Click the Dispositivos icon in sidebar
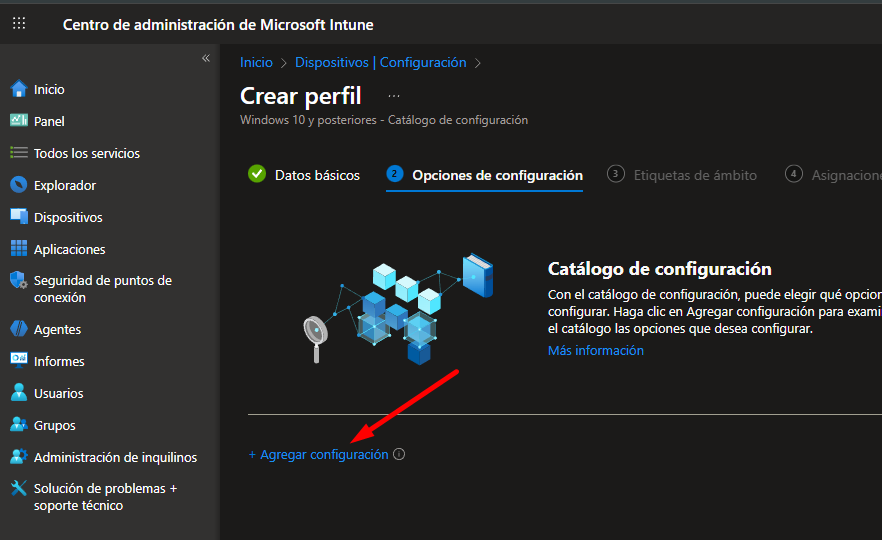The width and height of the screenshot is (882, 540). 18,217
